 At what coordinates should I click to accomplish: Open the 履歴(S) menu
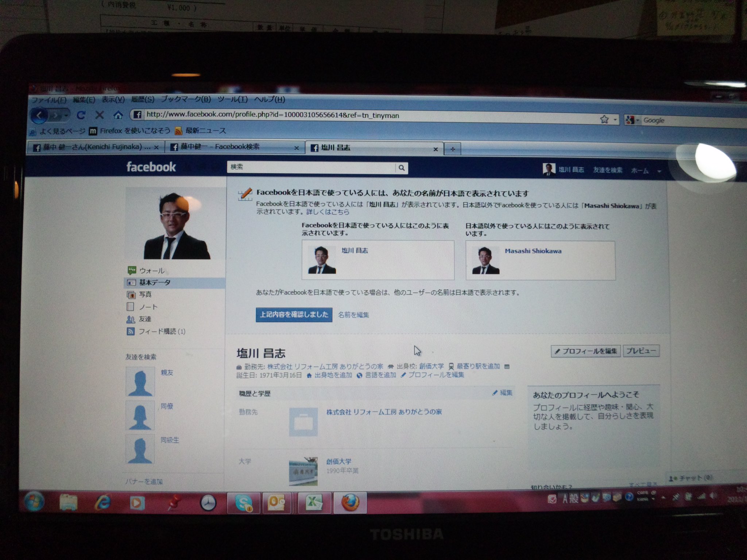tap(142, 99)
